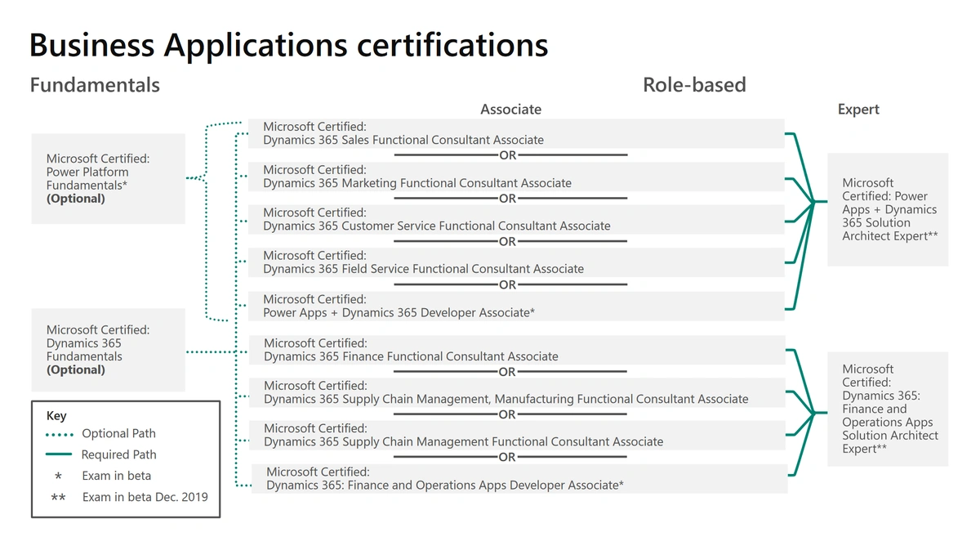Screen dimensions: 980x546
Task: Click the "Associate" column heading
Action: 510,110
